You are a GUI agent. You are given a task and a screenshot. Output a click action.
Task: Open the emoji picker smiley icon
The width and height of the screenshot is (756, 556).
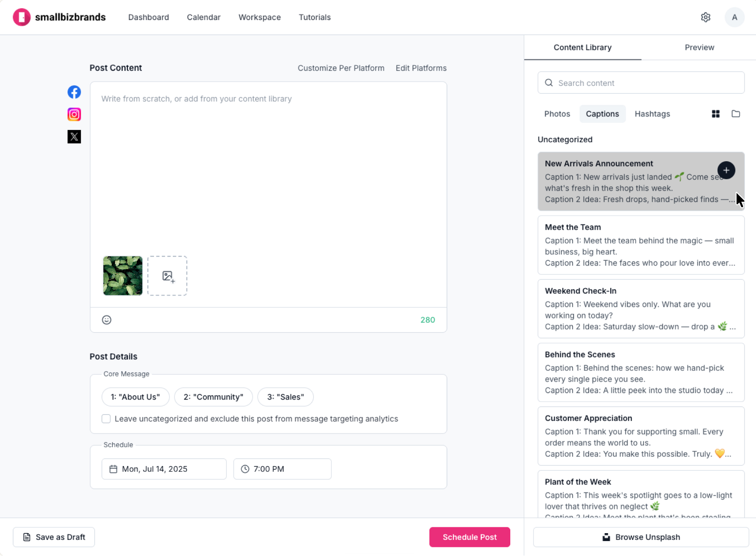(106, 320)
